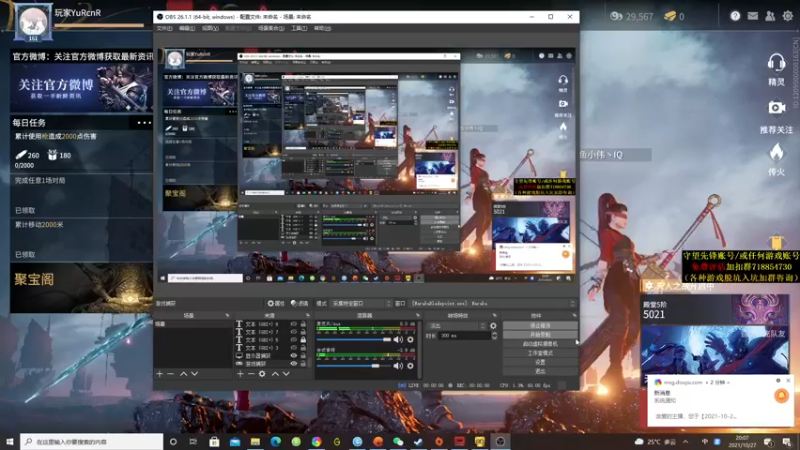Viewport: 800px width, 450px height.
Task: Open the 文件 menu in OBS
Action: click(161, 28)
